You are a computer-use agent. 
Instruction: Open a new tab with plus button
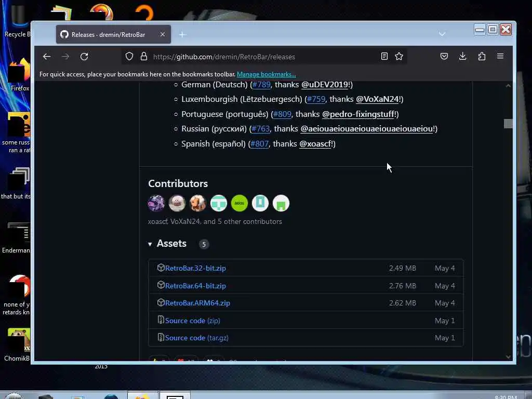tap(182, 35)
